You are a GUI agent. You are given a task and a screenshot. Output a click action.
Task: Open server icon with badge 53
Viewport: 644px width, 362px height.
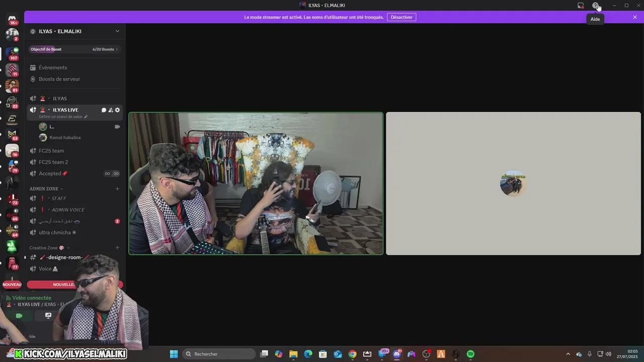pyautogui.click(x=12, y=134)
